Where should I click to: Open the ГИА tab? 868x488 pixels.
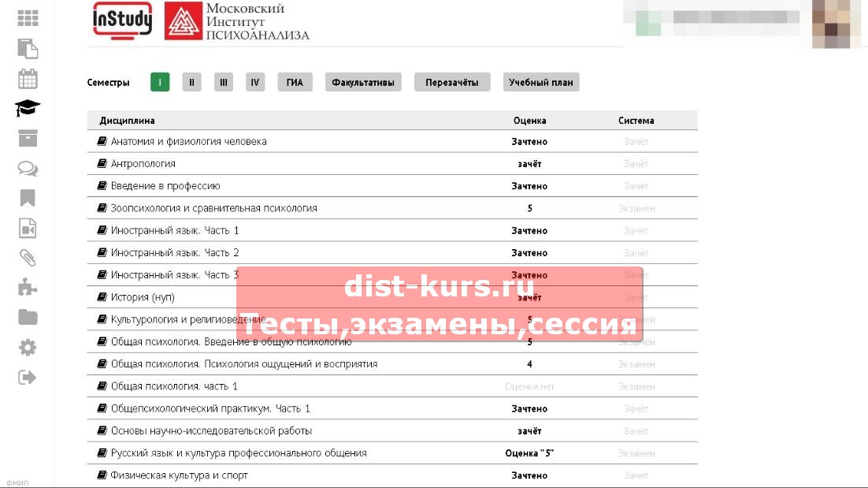point(295,82)
